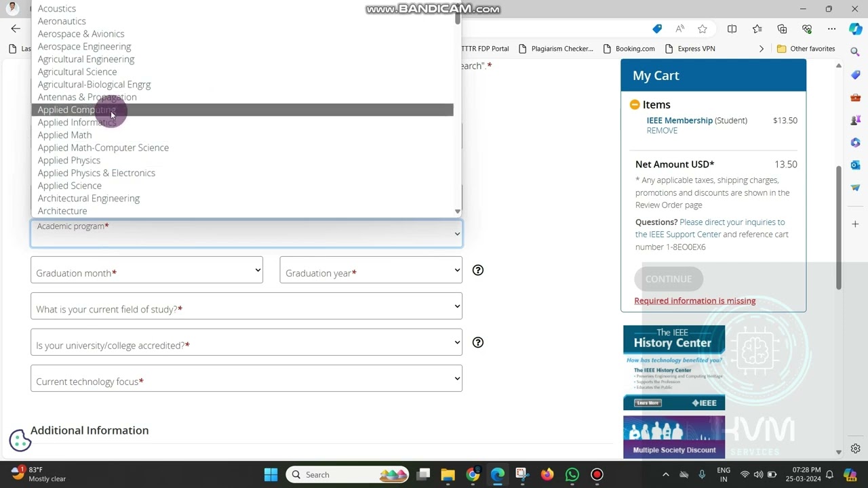868x488 pixels.
Task: Expand the Current technology focus dropdown
Action: coord(246,379)
